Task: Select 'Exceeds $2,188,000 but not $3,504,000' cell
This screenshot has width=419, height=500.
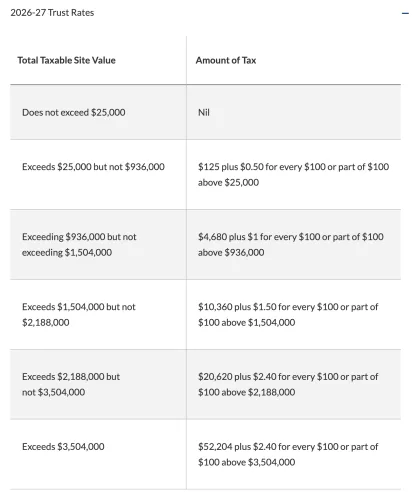Action: coord(98,384)
